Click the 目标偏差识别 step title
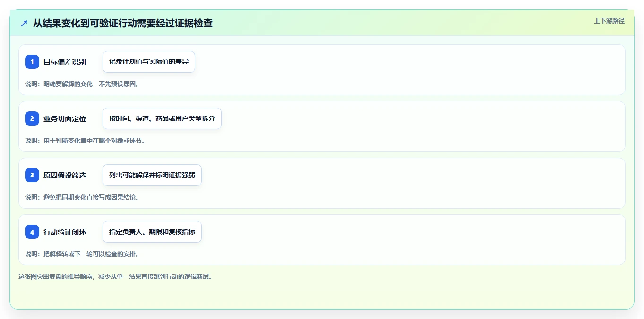This screenshot has height=319, width=644. (65, 62)
